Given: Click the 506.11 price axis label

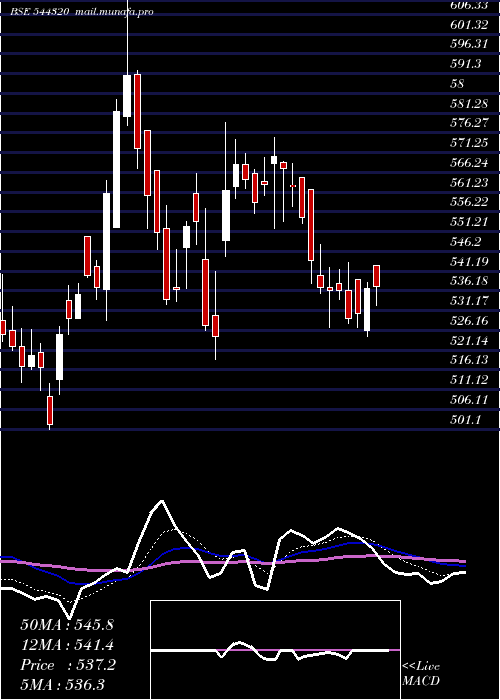Looking at the screenshot, I should click(x=468, y=400).
